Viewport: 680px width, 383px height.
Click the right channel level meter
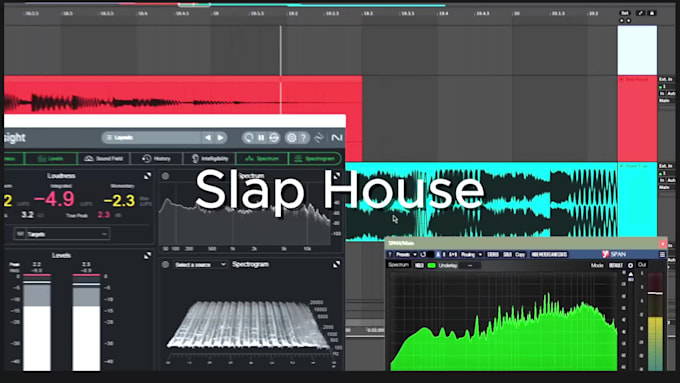point(86,323)
